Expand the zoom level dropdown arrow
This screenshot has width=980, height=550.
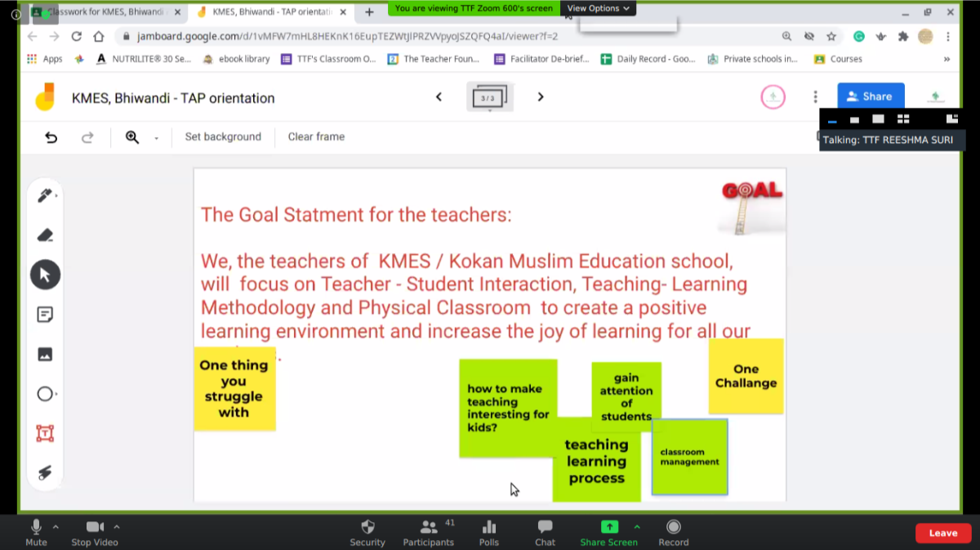tap(156, 138)
